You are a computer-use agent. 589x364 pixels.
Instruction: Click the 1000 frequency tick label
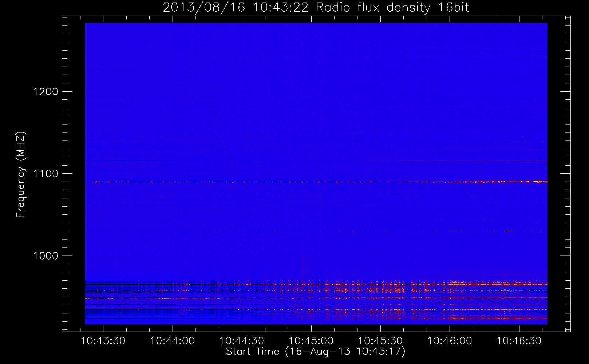coord(46,256)
